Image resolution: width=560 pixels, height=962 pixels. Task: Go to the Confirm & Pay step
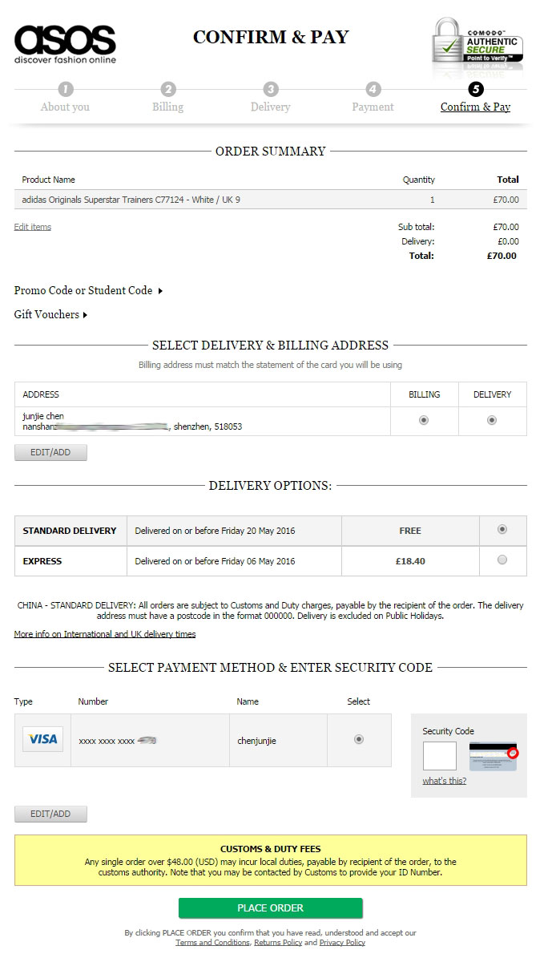(x=475, y=107)
